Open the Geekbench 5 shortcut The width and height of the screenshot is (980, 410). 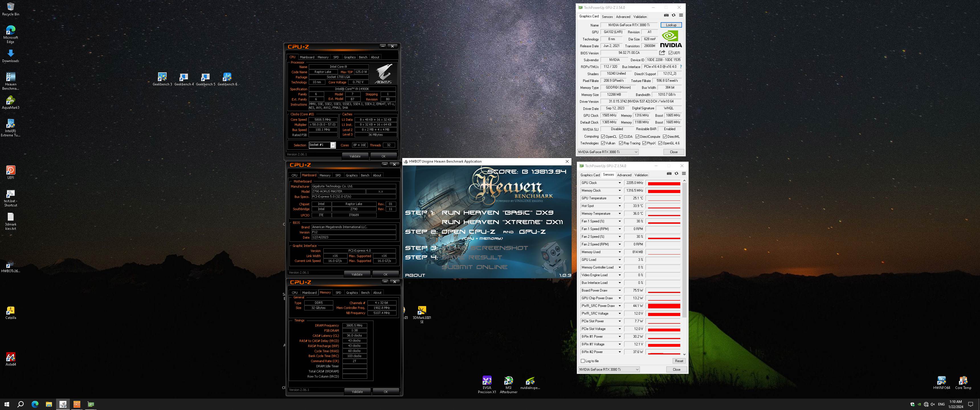[206, 79]
